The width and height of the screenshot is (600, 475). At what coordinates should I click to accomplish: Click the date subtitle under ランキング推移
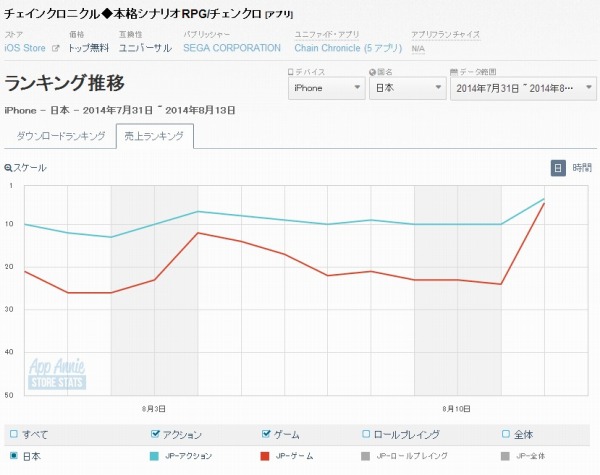[120, 111]
